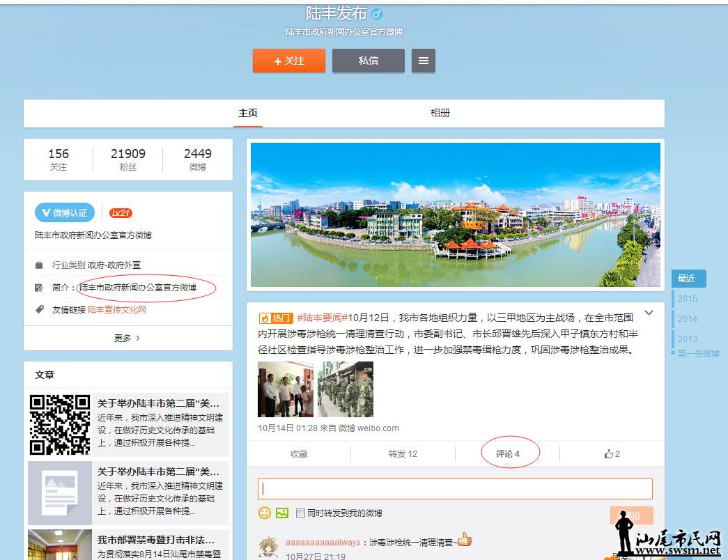
Task: View the 2449 微博 posts count
Action: click(x=197, y=160)
